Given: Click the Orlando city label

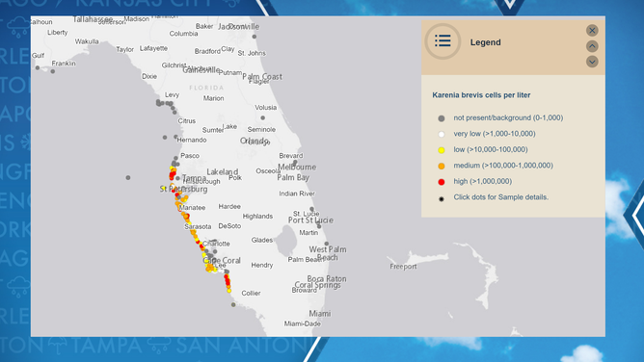Looking at the screenshot, I should click(255, 141).
